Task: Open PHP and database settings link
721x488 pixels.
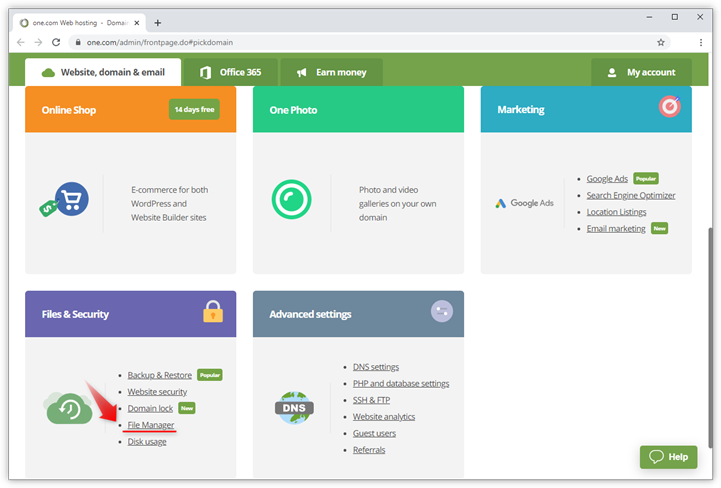Action: pos(401,384)
